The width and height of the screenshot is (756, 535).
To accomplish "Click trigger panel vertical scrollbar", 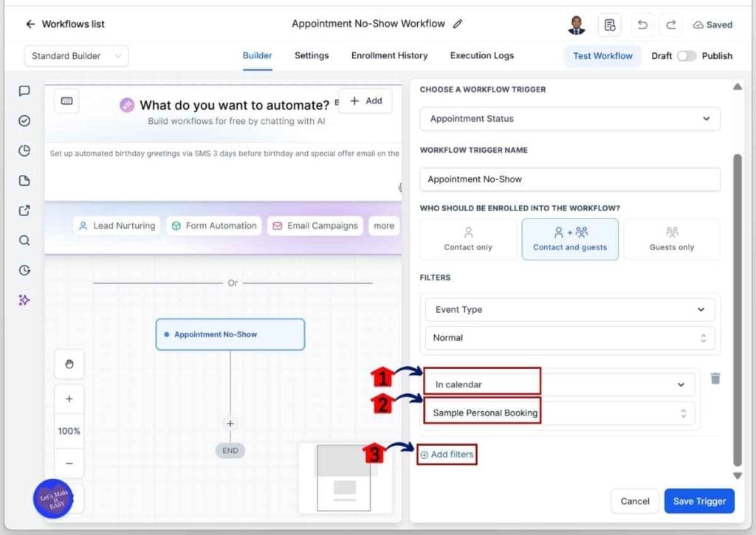I will click(x=738, y=310).
